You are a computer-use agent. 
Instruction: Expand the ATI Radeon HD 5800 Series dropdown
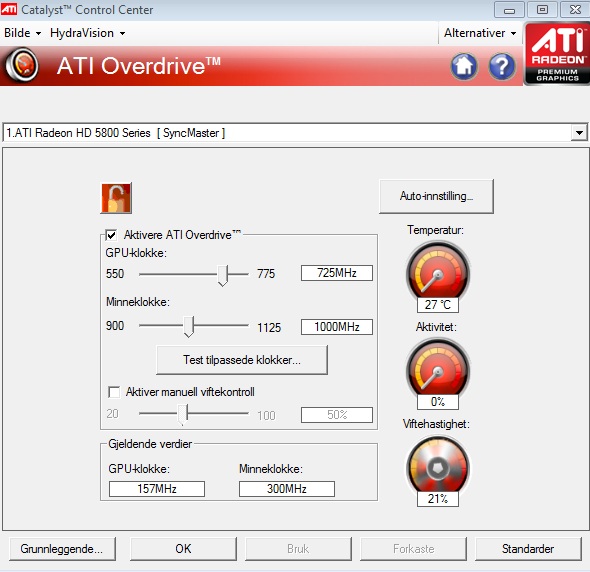[579, 133]
